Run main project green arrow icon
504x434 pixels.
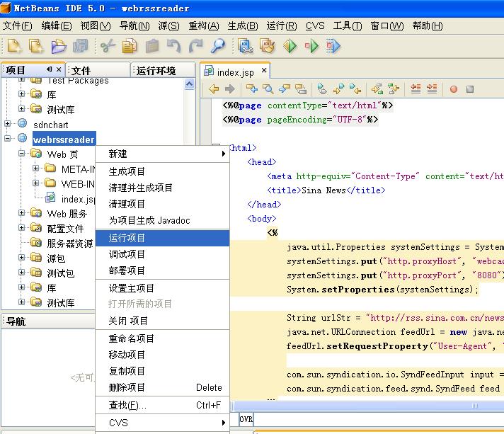pyautogui.click(x=290, y=46)
